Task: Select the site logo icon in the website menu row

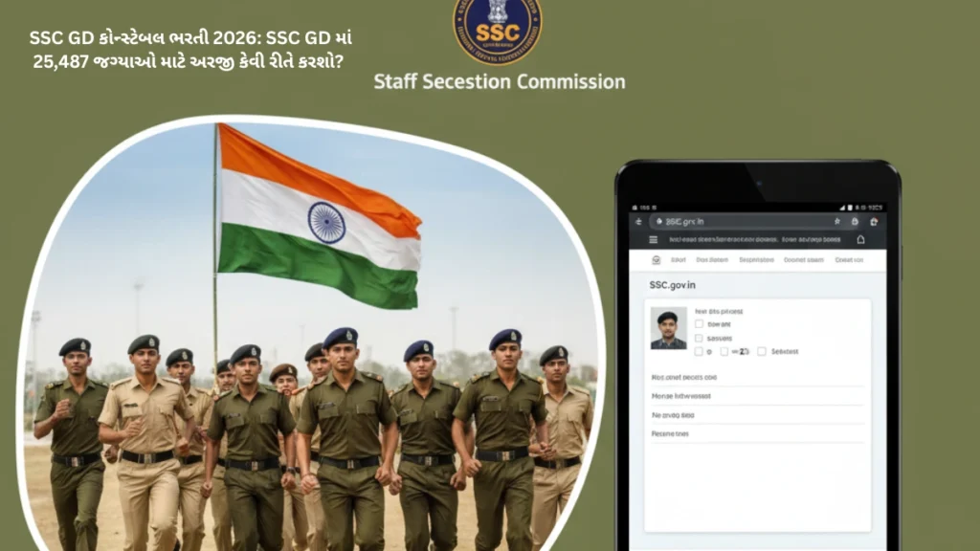Action: click(x=656, y=260)
